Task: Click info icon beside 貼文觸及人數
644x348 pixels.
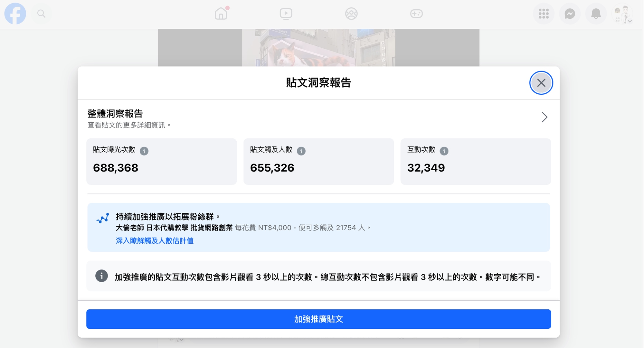Action: pyautogui.click(x=301, y=151)
